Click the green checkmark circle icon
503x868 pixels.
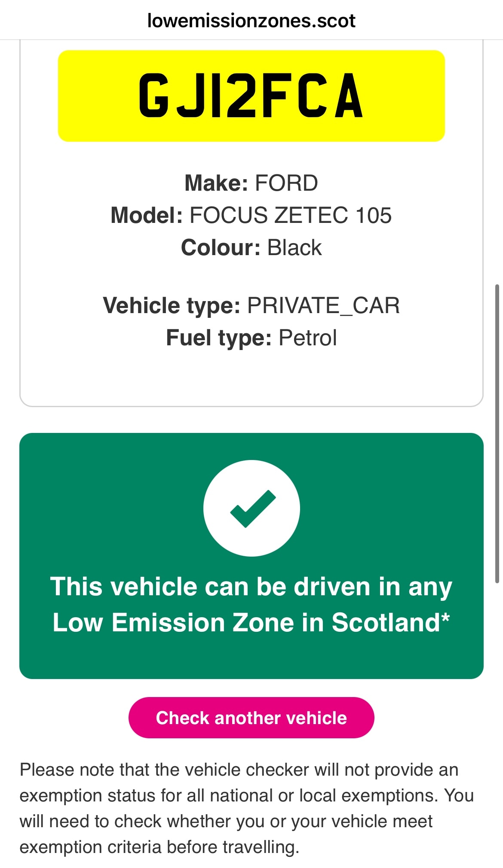point(252,508)
